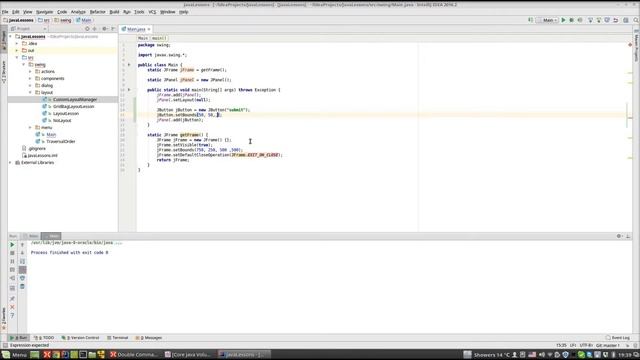Open Project panel settings gear
Screen dimensions: 640x360
point(104,29)
